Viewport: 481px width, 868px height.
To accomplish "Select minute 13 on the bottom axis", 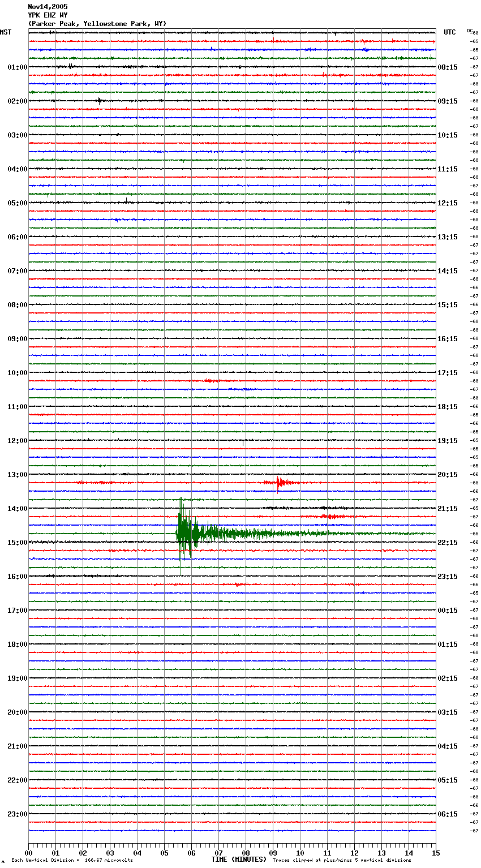I will [381, 853].
